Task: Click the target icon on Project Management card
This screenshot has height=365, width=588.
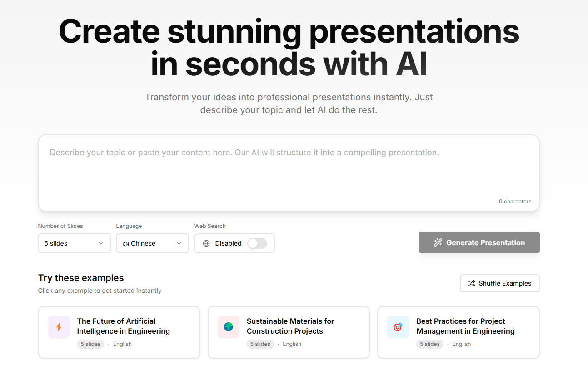Action: (x=398, y=327)
